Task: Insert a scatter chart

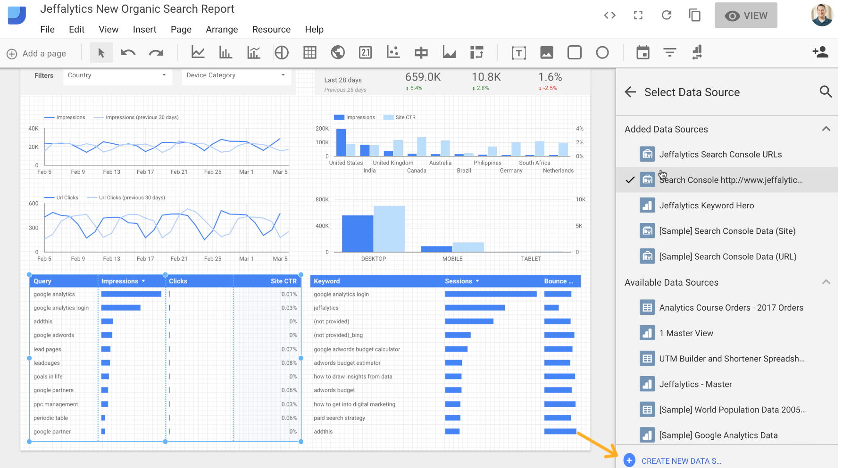Action: [393, 52]
